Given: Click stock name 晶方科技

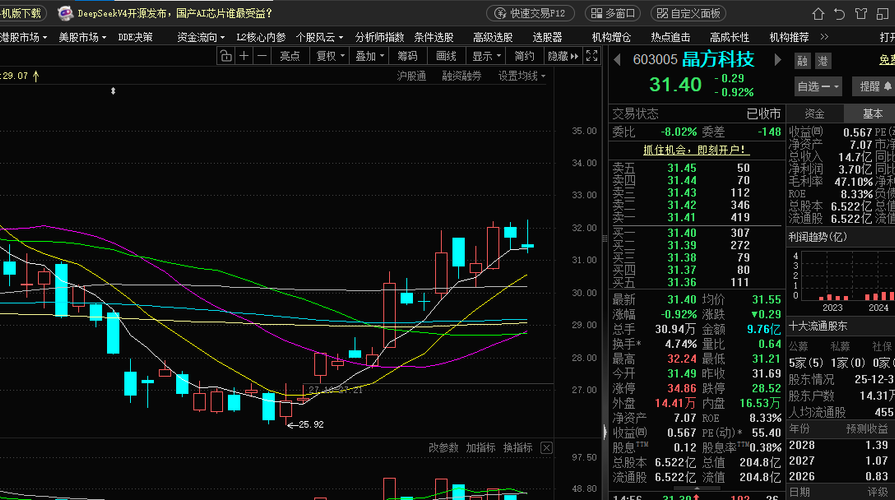Looking at the screenshot, I should tap(718, 59).
